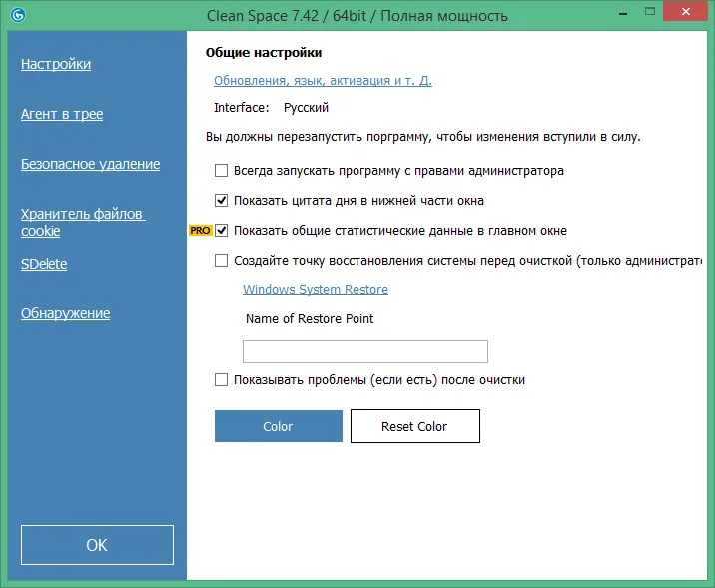Click the blue Color button
The height and width of the screenshot is (588, 715).
(279, 426)
